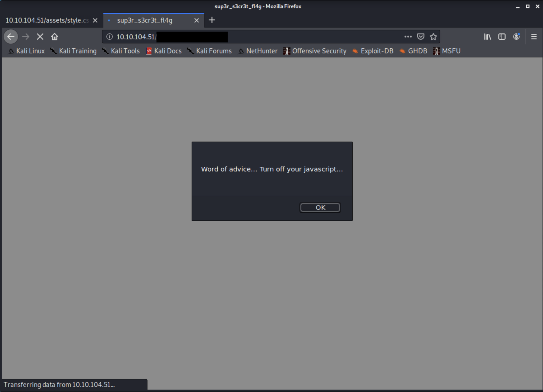The image size is (543, 392).
Task: Open site information icon in the address bar
Action: pyautogui.click(x=109, y=37)
